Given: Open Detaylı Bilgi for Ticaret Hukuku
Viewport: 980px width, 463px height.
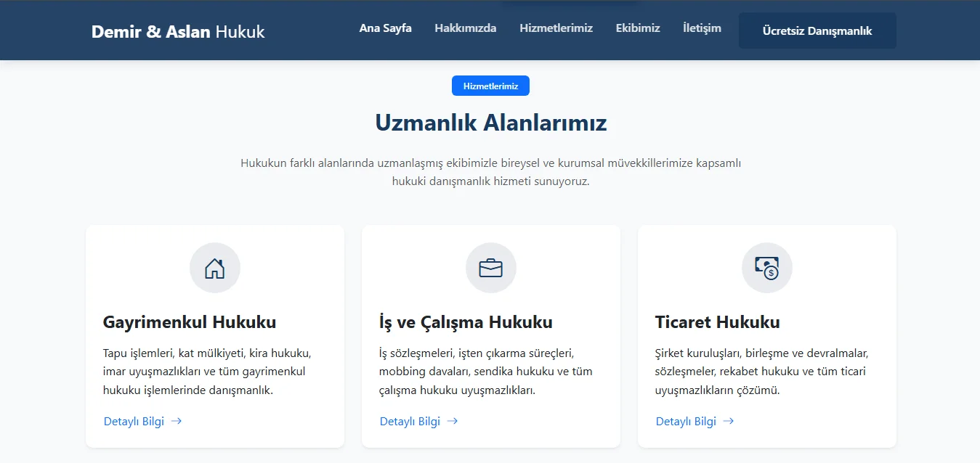Looking at the screenshot, I should [x=685, y=421].
